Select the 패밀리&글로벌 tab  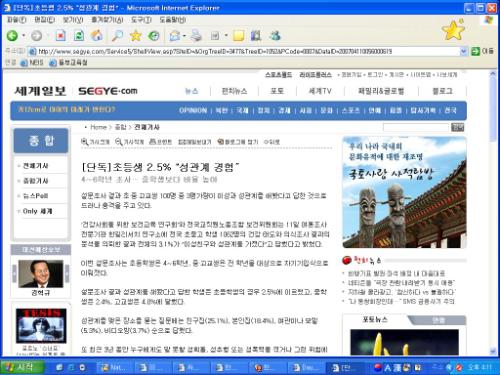coord(381,91)
